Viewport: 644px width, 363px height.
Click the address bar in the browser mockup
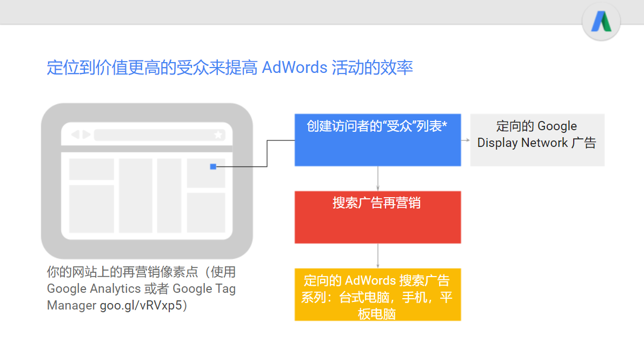pyautogui.click(x=160, y=135)
